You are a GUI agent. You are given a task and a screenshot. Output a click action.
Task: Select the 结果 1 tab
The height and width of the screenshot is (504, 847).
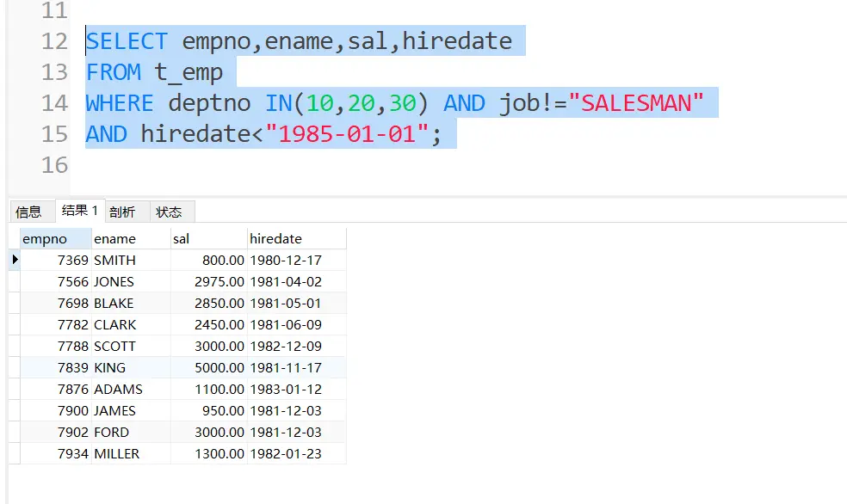tap(79, 211)
